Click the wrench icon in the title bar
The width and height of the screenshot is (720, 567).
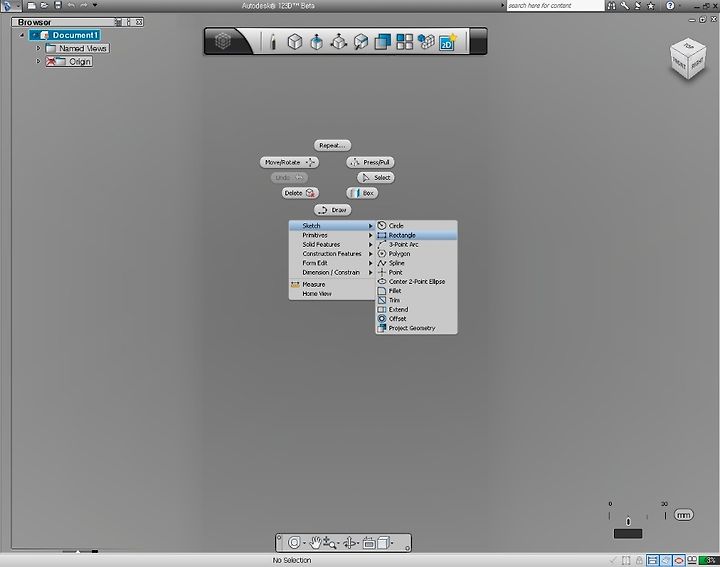624,6
